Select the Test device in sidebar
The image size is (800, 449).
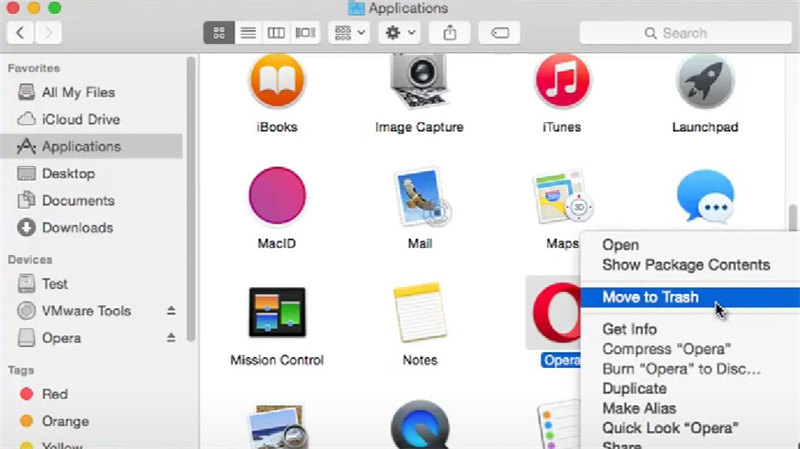pyautogui.click(x=92, y=284)
